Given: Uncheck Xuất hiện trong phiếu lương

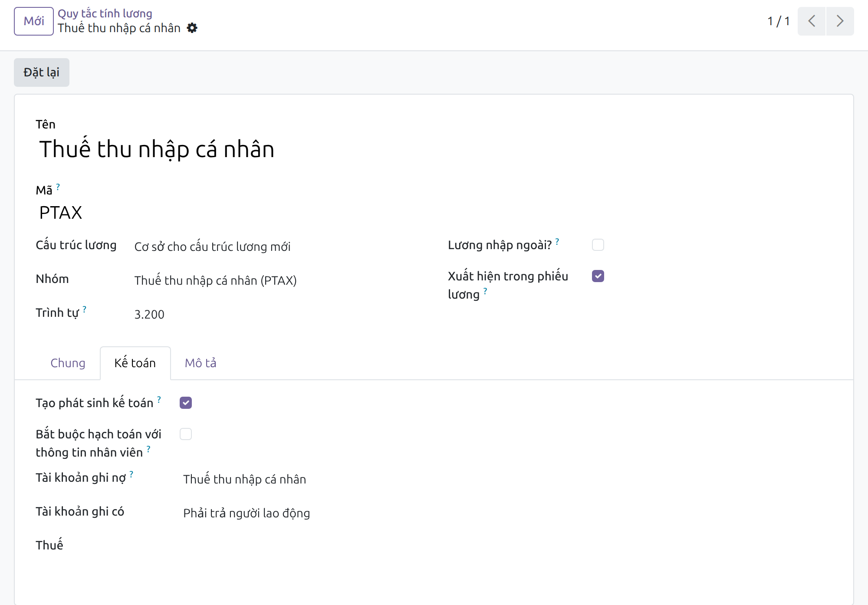Looking at the screenshot, I should click(598, 276).
